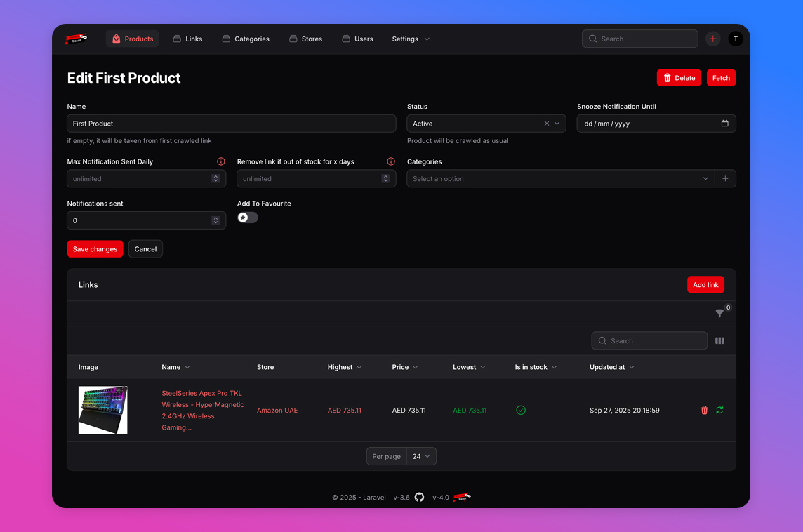Clear the Active status selection
Image resolution: width=803 pixels, height=532 pixels.
pyautogui.click(x=547, y=124)
